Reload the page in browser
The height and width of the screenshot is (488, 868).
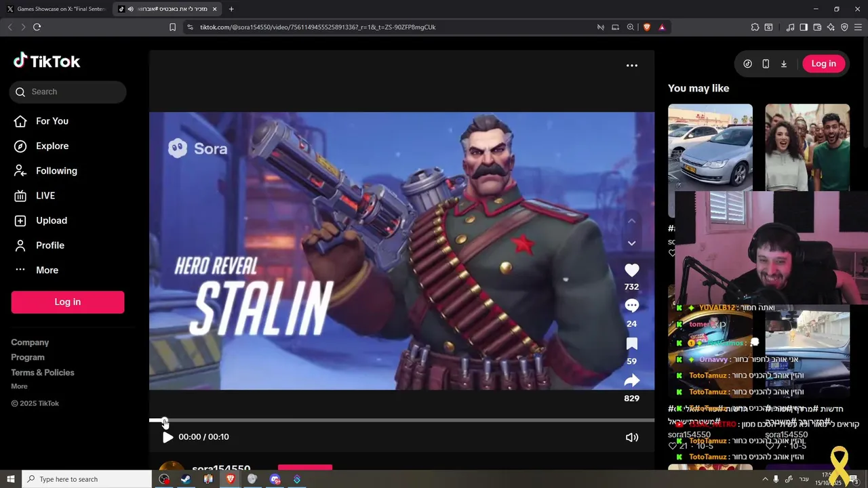coord(37,27)
